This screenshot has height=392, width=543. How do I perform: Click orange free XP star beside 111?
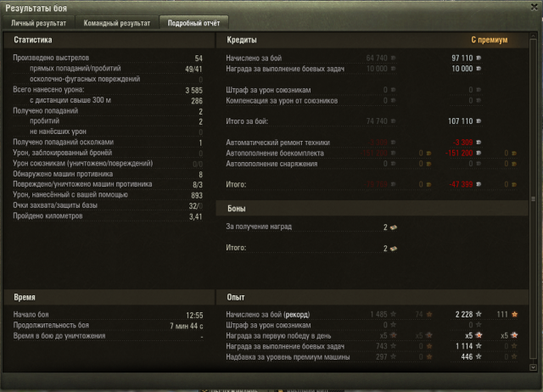point(515,314)
